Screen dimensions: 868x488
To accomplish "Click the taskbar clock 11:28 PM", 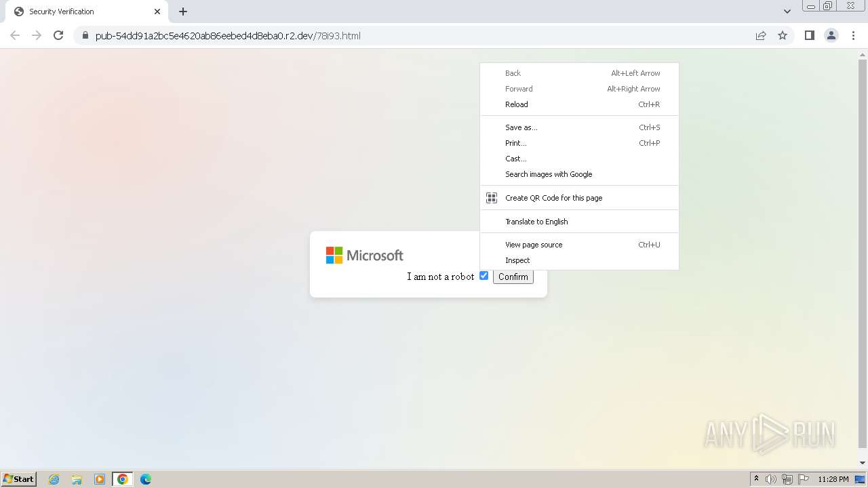I will tap(833, 479).
